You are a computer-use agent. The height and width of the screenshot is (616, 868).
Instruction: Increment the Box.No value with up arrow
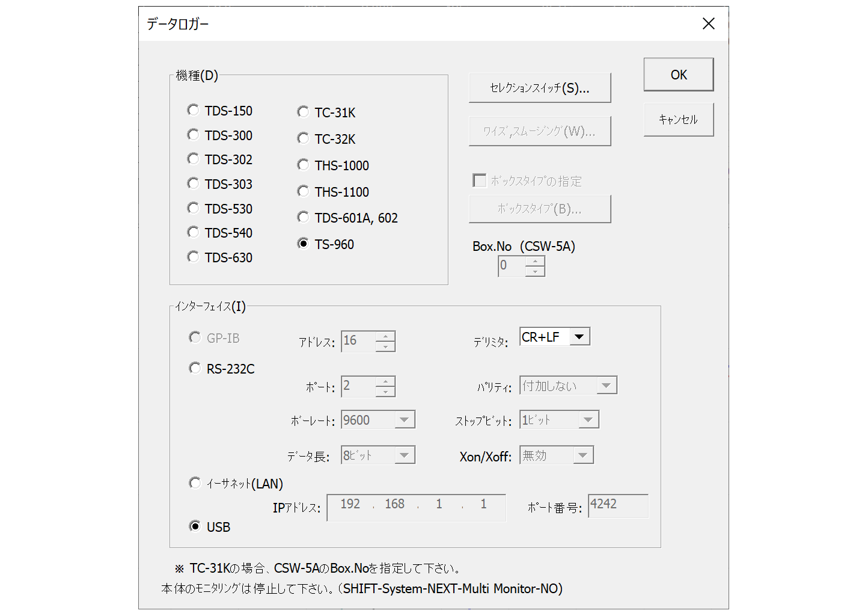coord(534,261)
